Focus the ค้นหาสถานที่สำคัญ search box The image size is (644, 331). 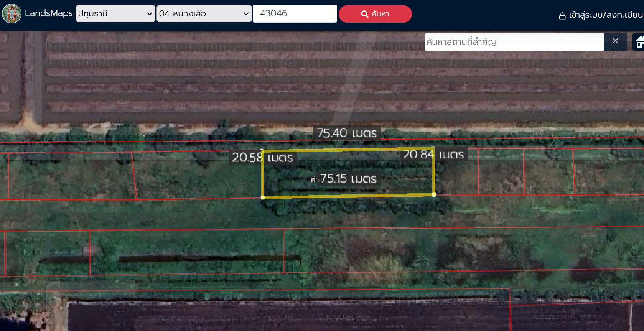(514, 42)
